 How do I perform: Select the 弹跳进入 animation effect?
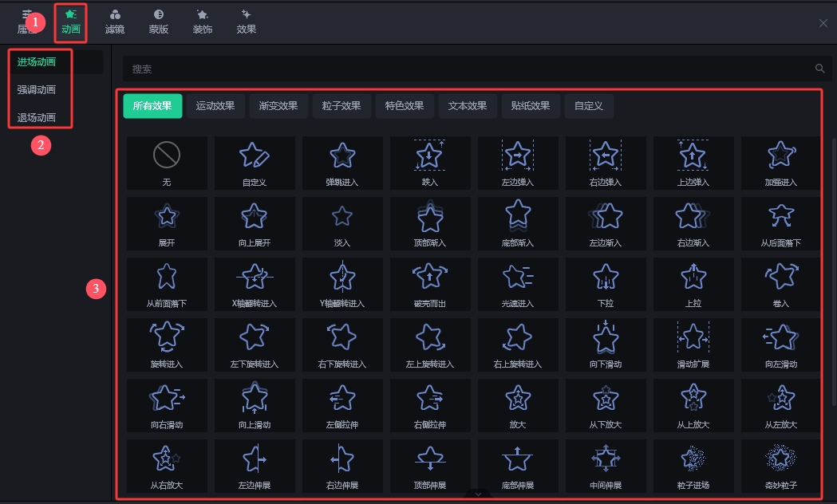click(342, 162)
